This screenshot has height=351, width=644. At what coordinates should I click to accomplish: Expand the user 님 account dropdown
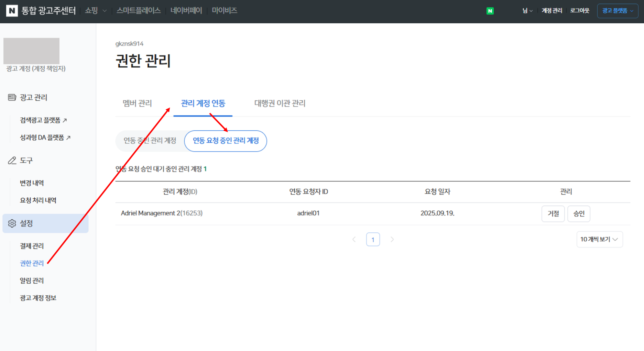point(527,11)
